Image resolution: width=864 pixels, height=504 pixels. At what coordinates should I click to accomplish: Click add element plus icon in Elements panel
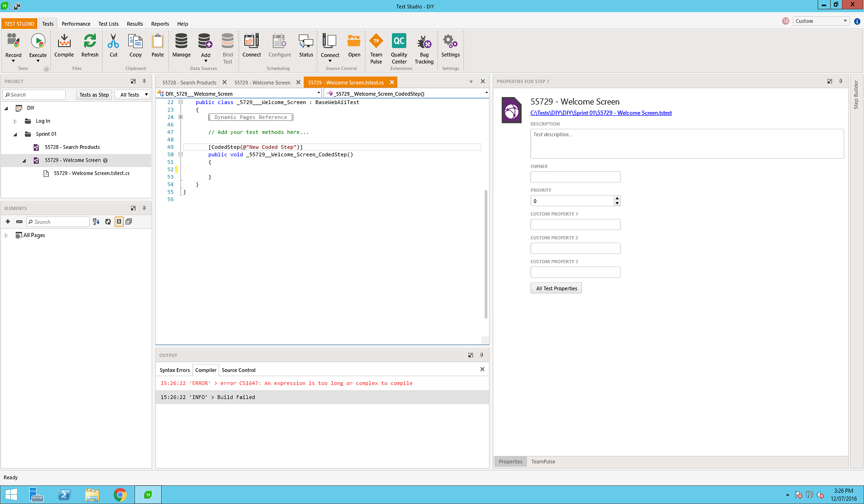pos(8,222)
